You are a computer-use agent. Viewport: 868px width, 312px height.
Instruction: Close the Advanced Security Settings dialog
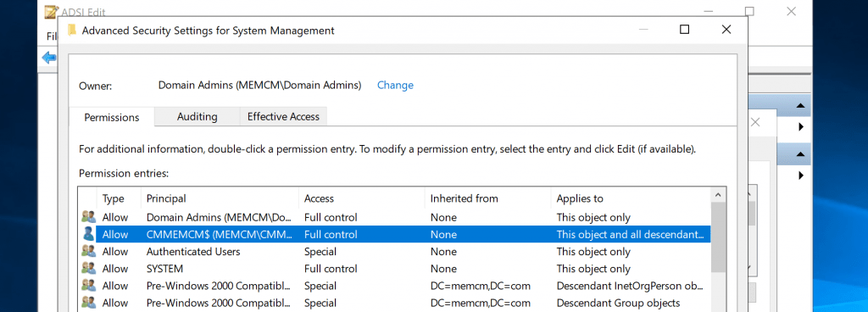tap(726, 30)
